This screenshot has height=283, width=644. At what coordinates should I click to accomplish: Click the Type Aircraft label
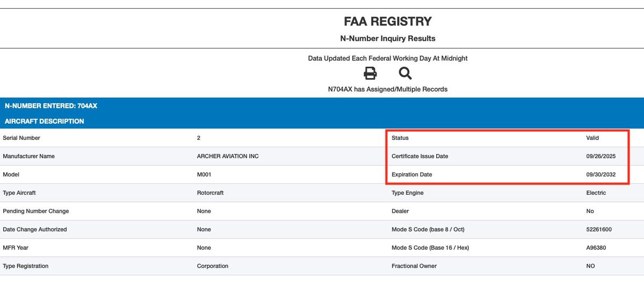tap(19, 193)
